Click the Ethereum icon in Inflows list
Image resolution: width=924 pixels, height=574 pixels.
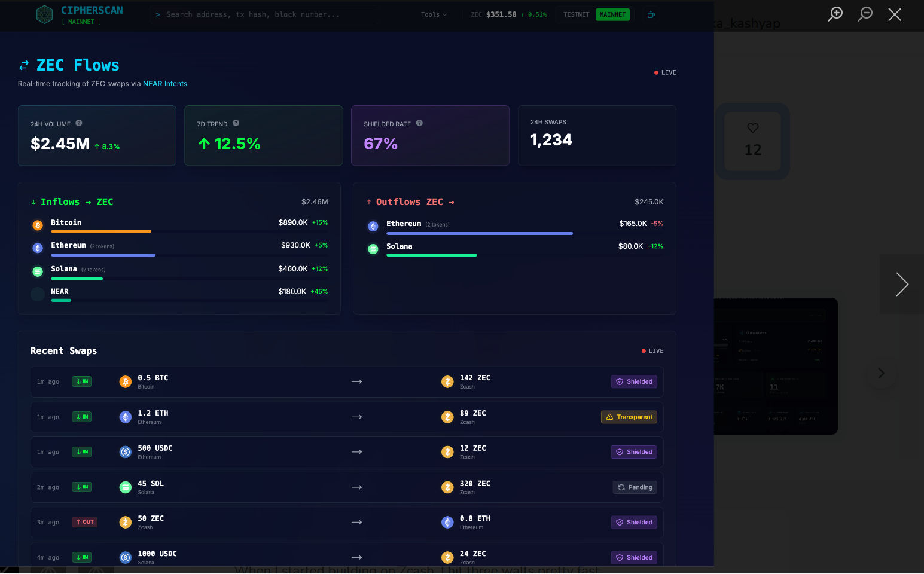[x=38, y=248]
